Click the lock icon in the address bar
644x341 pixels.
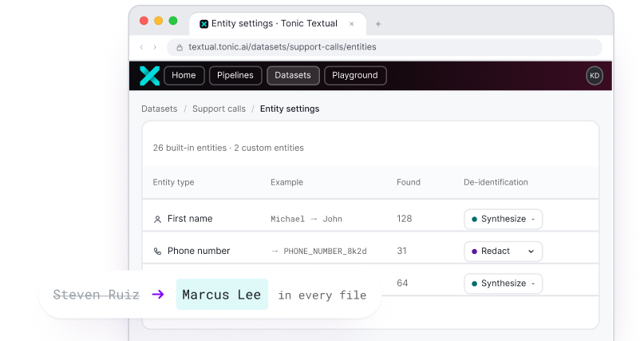click(180, 48)
